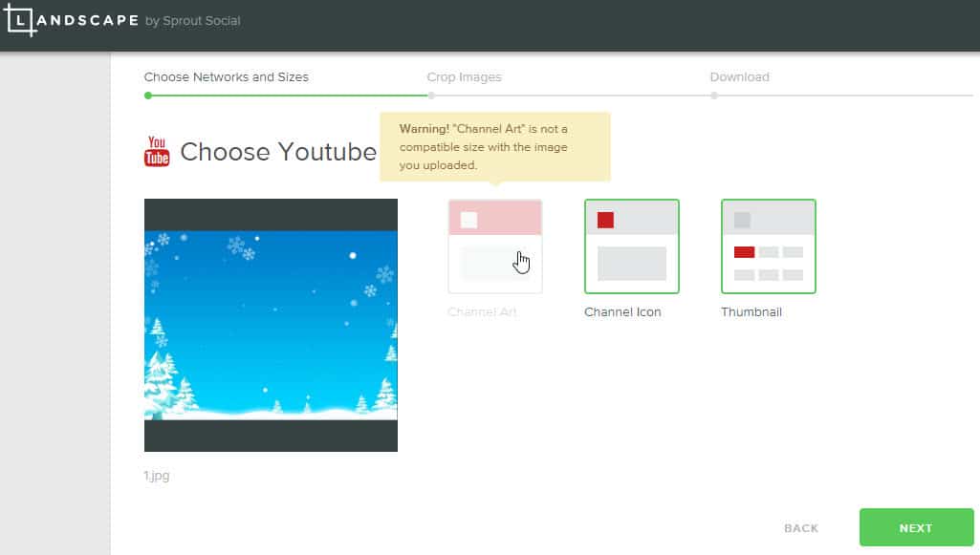Click the Landscape crop logo icon
Image resolution: width=980 pixels, height=555 pixels.
[x=20, y=20]
